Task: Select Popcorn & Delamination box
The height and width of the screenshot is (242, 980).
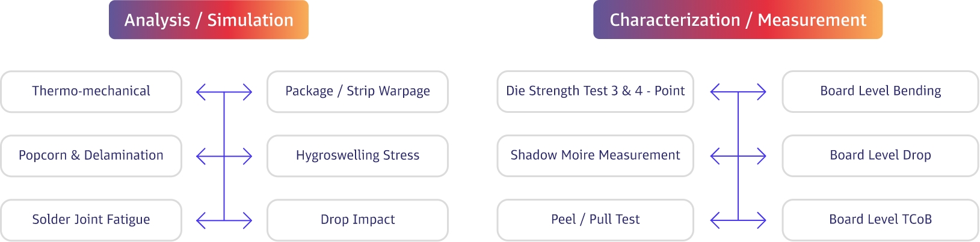Action: tap(91, 156)
